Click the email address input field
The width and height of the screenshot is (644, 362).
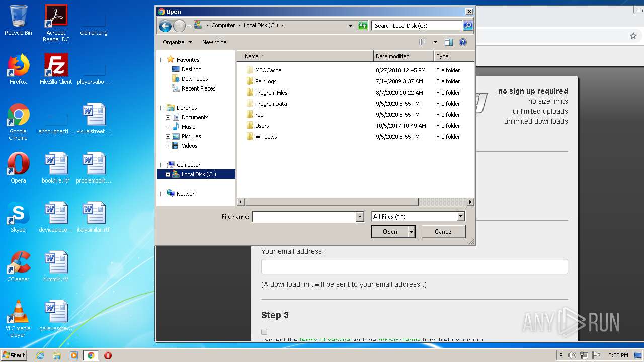[415, 266]
